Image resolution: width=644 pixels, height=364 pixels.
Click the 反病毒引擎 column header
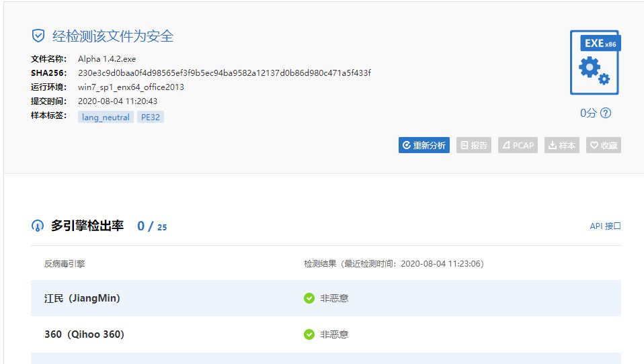point(65,264)
